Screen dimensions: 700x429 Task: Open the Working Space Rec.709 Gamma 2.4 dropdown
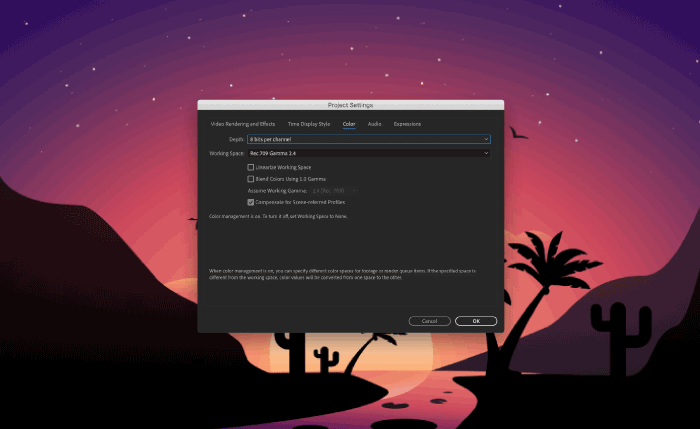(369, 153)
